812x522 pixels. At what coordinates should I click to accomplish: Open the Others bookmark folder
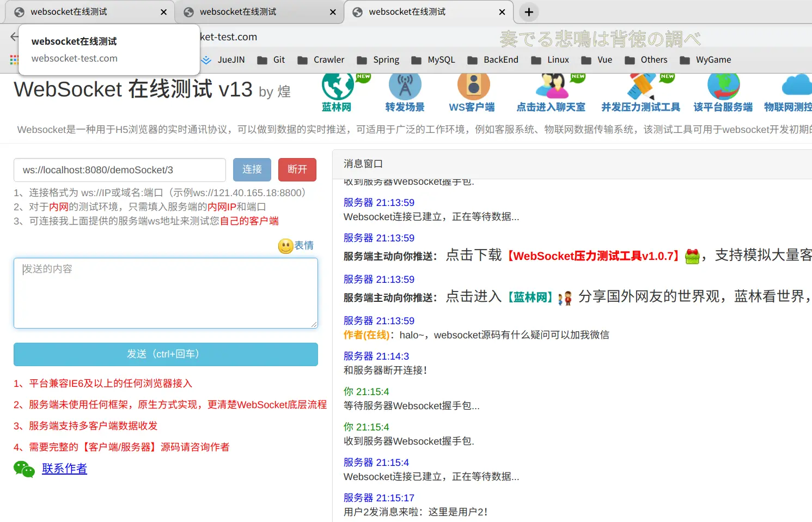coord(646,60)
